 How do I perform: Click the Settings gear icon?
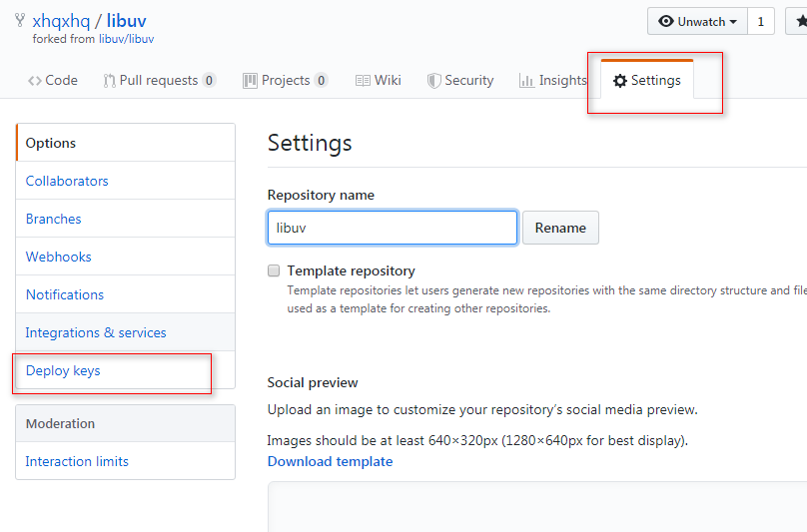click(x=620, y=81)
